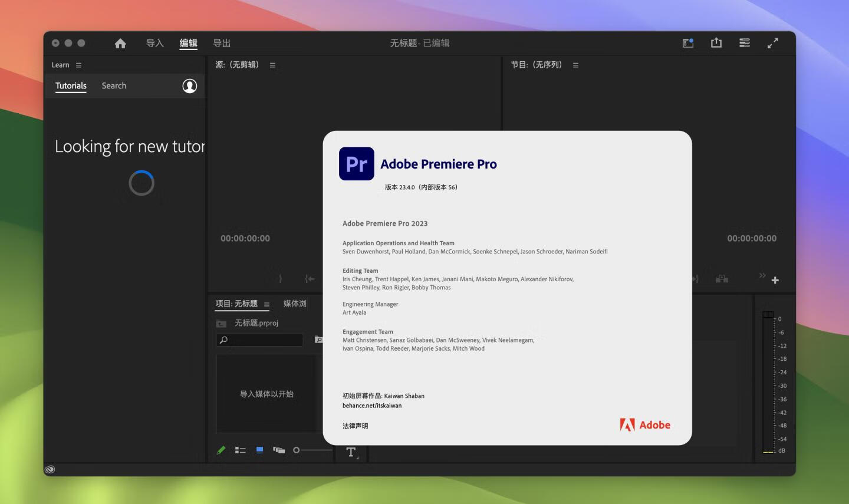Select the Search tab in Learn
Image resolution: width=849 pixels, height=504 pixels.
tap(114, 86)
